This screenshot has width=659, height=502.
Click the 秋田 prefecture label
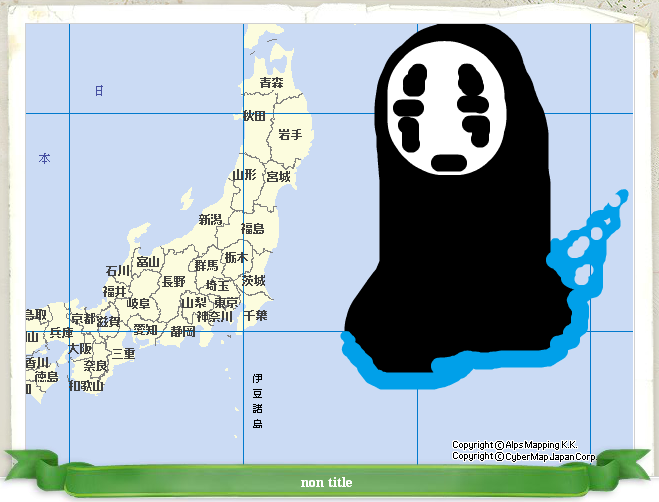tap(254, 116)
